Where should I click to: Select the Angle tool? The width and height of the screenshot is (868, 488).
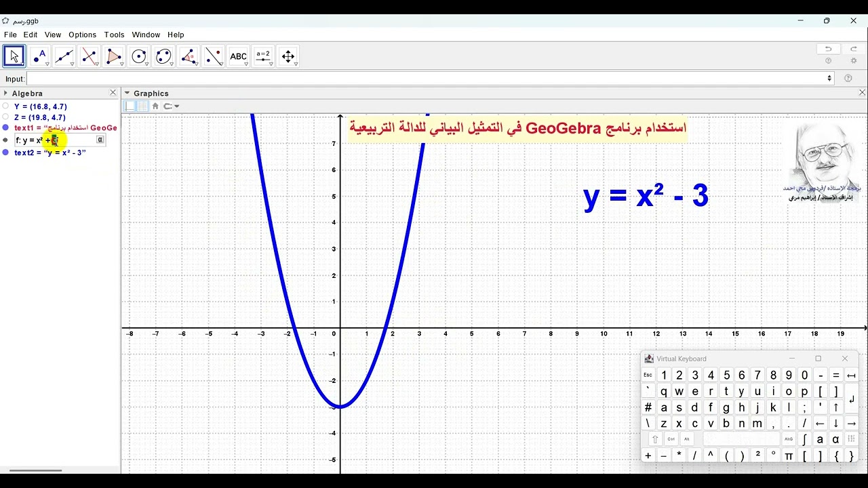coord(189,56)
